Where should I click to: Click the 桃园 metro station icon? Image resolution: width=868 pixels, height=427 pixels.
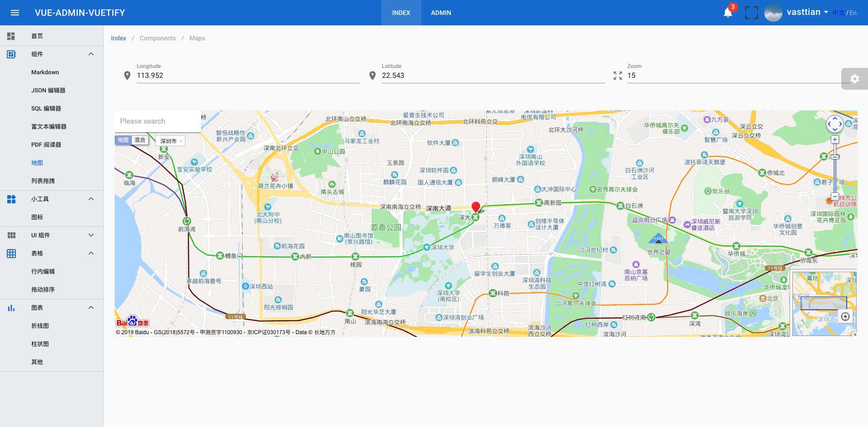coord(356,257)
